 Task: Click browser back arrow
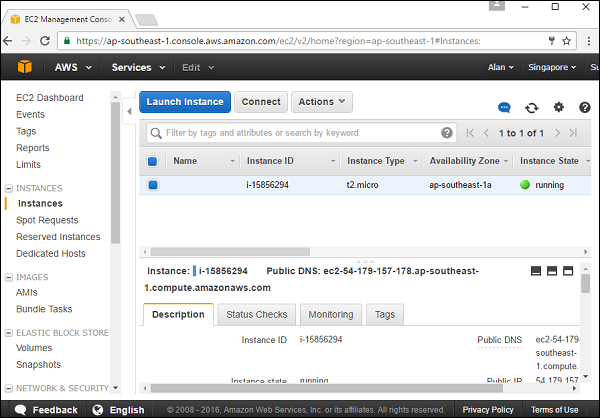(8, 41)
